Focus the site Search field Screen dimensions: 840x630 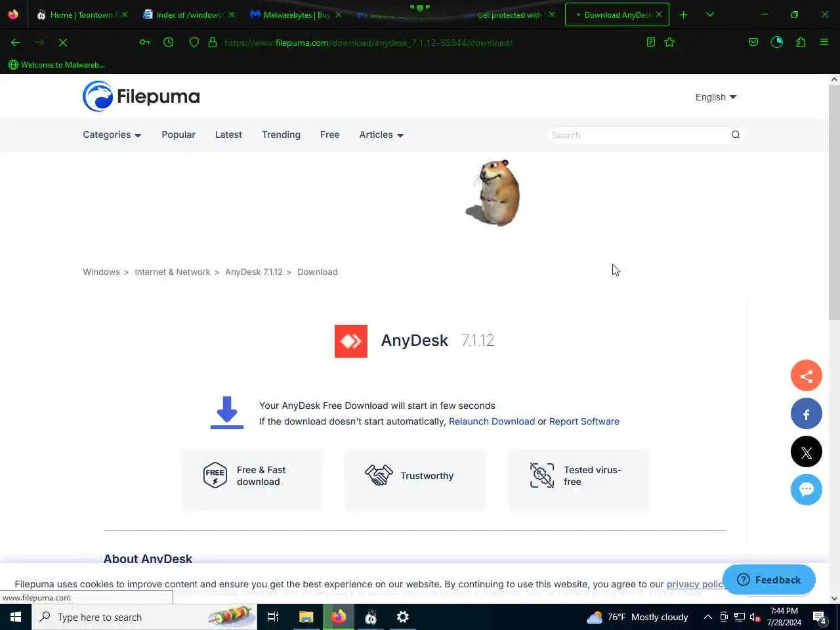638,135
